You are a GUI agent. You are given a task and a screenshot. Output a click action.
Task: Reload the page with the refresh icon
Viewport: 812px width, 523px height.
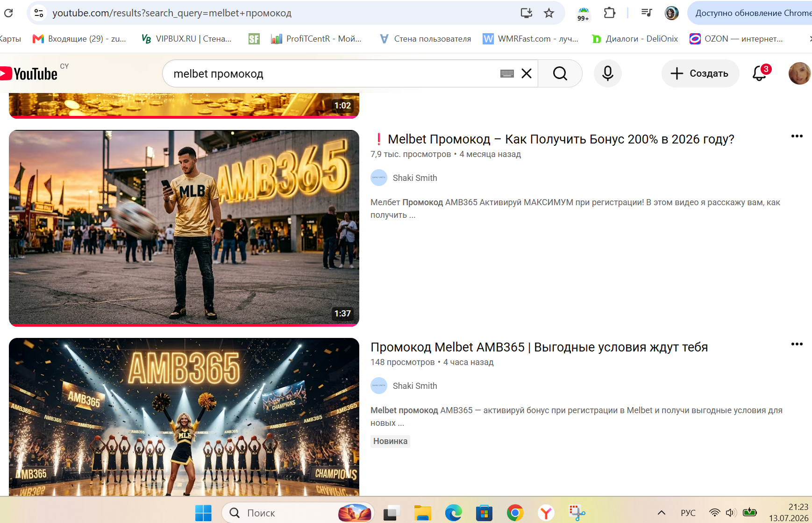point(8,13)
